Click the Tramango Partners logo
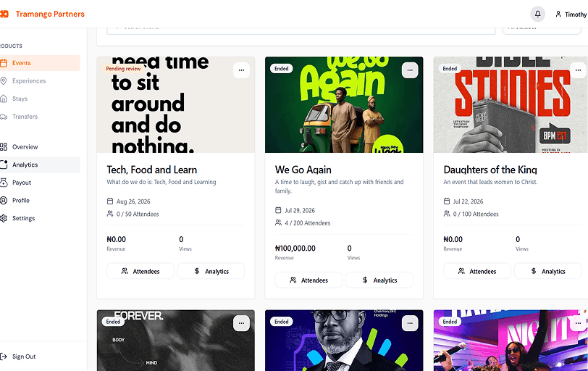This screenshot has width=588, height=371. 43,14
